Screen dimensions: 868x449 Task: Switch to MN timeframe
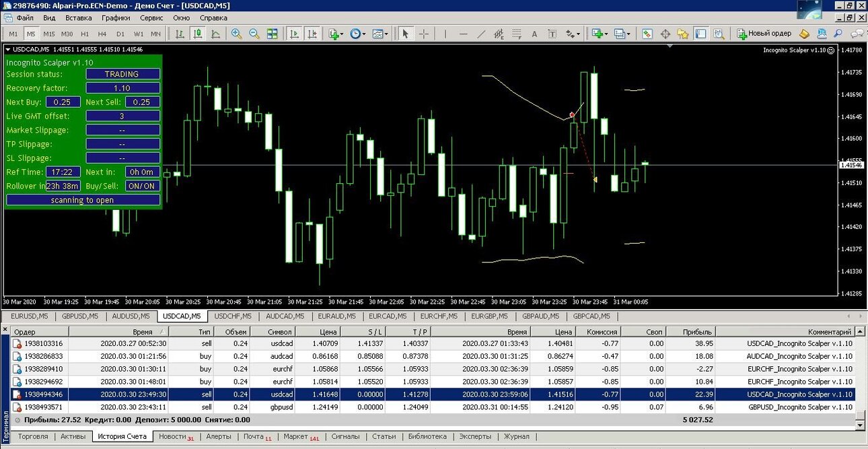point(155,34)
